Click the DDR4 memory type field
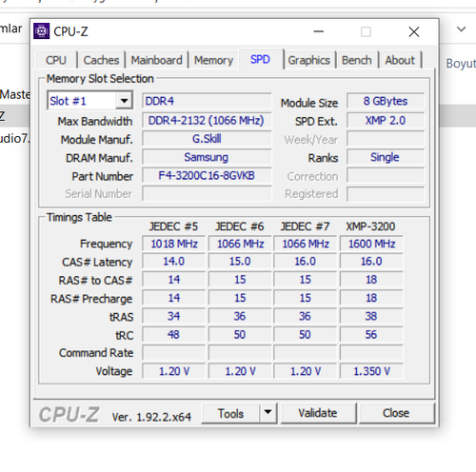 (x=207, y=101)
